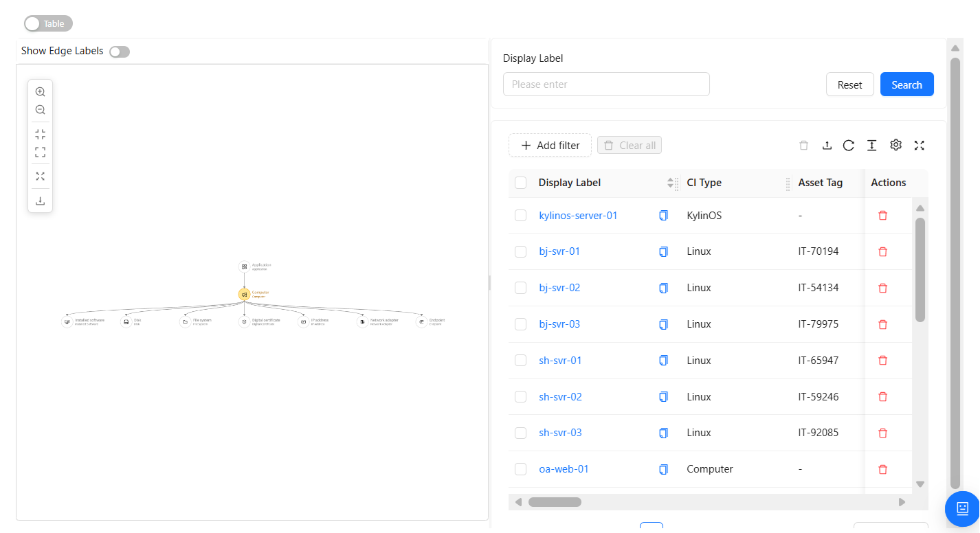980x533 pixels.
Task: Click the graph toolbar fullscreen arrows icon
Action: coord(40,177)
